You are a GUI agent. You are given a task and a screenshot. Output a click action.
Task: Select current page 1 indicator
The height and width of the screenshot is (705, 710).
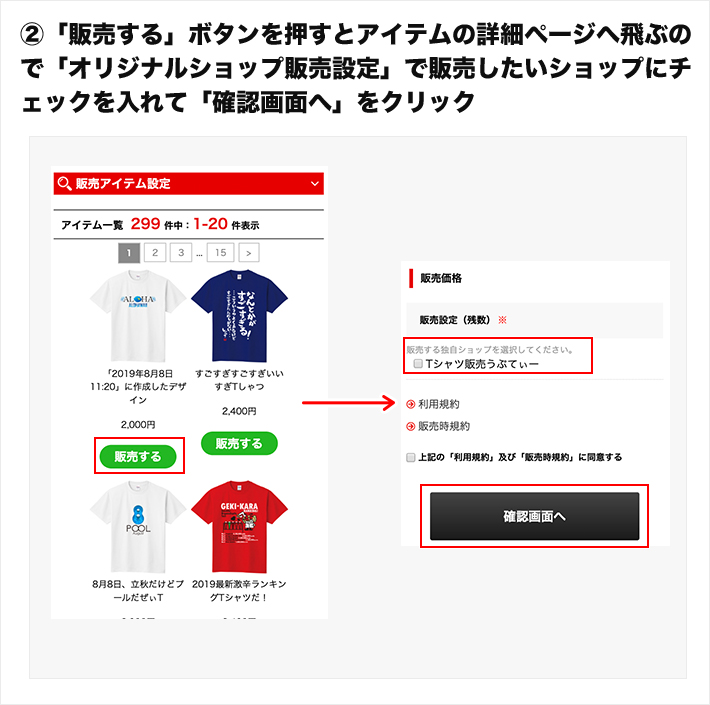coord(129,253)
